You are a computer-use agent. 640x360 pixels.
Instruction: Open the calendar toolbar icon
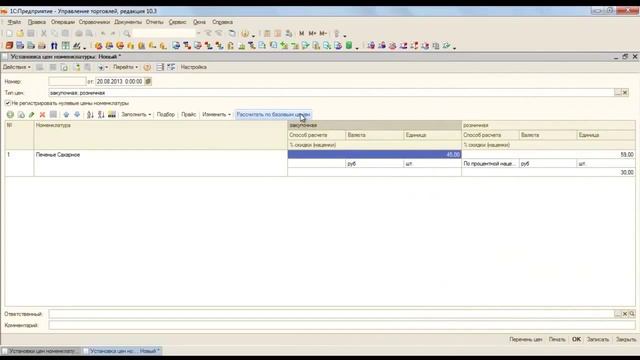tap(278, 33)
